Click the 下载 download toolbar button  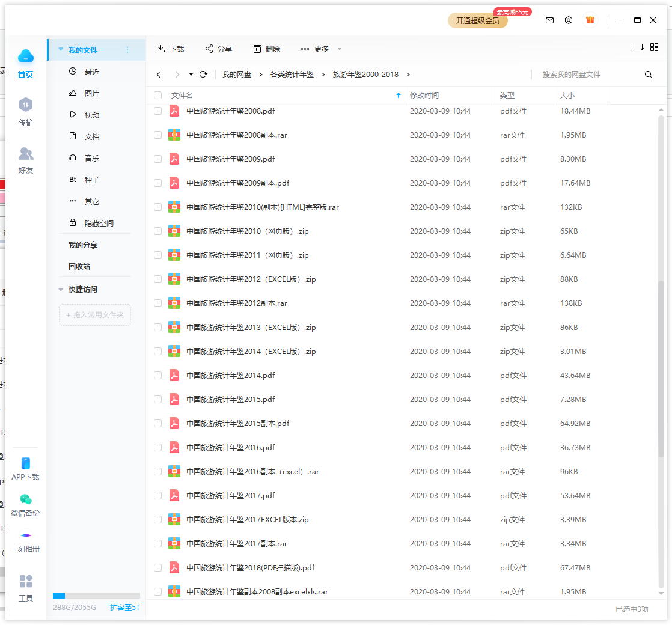tap(170, 49)
